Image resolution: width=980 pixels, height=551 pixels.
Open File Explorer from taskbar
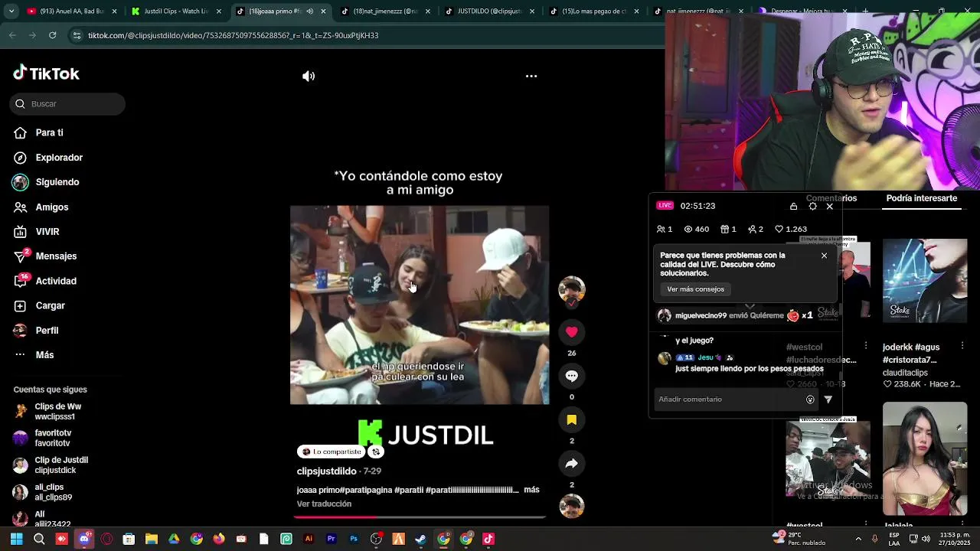point(152,539)
